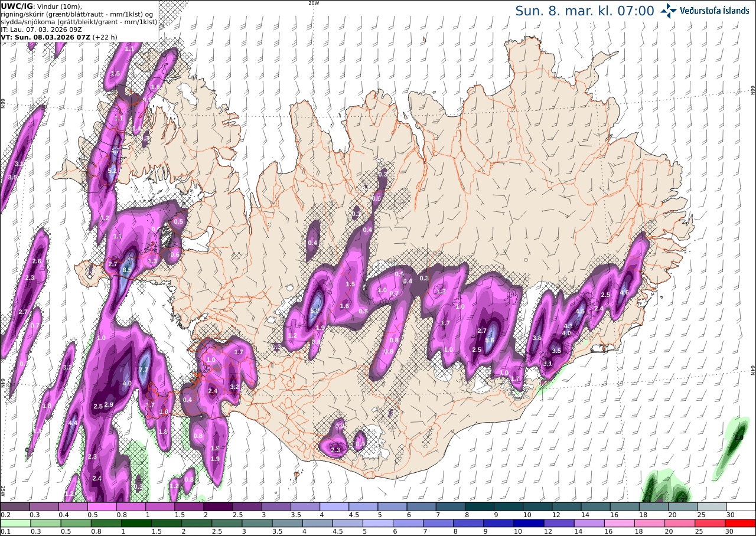The width and height of the screenshot is (756, 536).
Task: Click the pale lavender 4.5 swatch in upper legend
Action: [363, 506]
